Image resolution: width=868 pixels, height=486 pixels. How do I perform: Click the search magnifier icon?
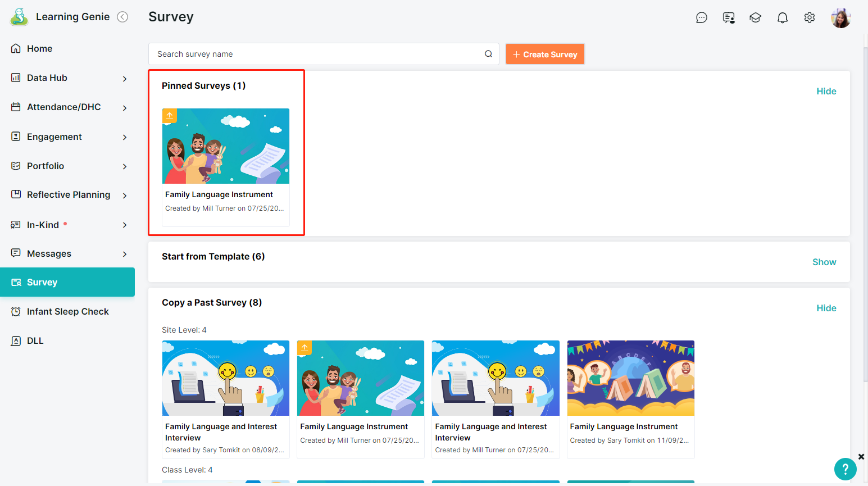pos(488,54)
